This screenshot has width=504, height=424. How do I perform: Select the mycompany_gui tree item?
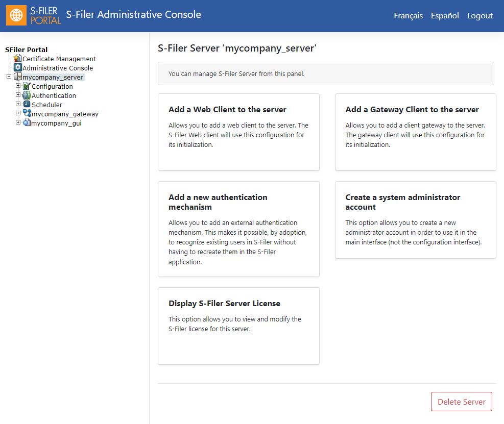[56, 123]
